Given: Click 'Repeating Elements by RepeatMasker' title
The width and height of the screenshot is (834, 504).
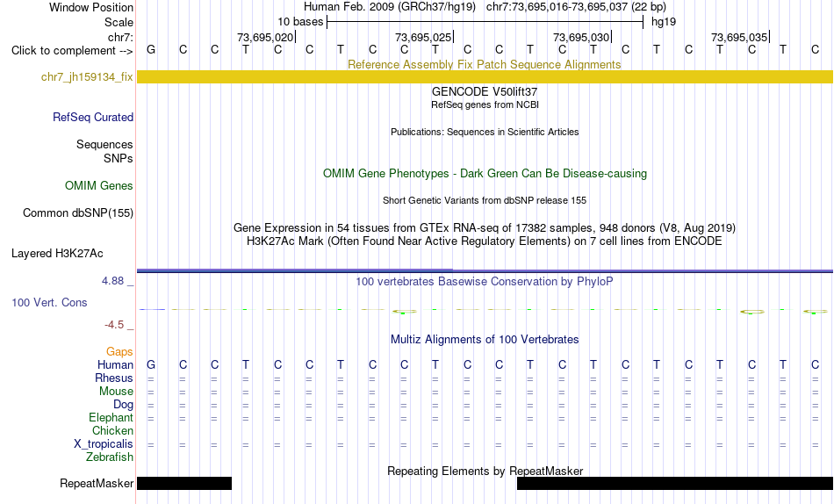Looking at the screenshot, I should pos(485,471).
